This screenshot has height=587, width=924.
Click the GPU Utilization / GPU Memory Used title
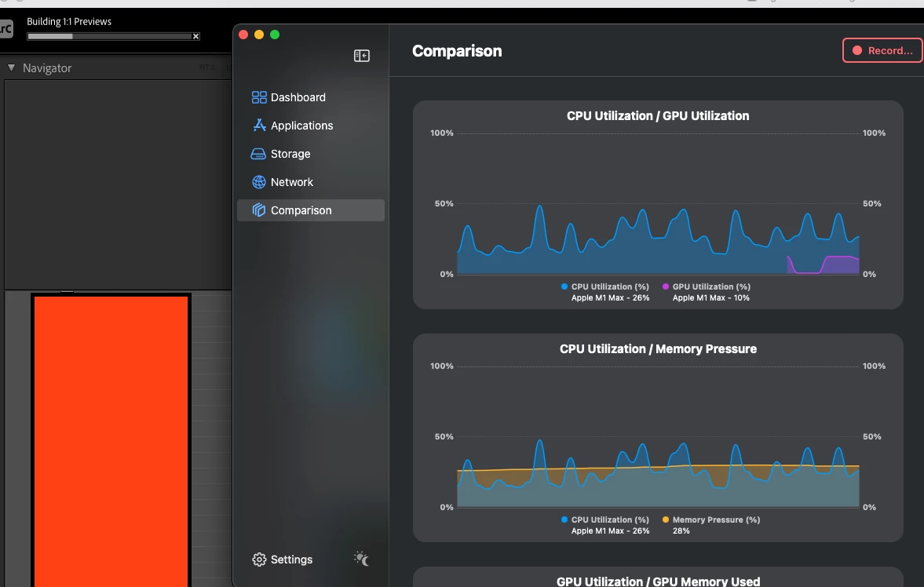(x=658, y=581)
